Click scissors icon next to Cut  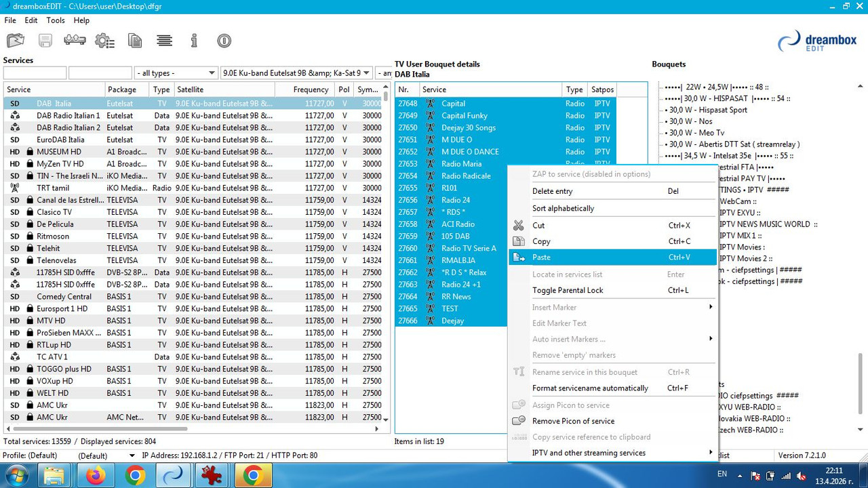pos(519,225)
